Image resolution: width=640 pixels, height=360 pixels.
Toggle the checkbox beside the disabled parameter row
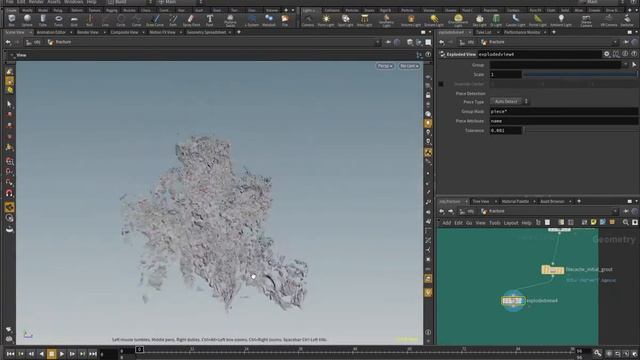coord(441,84)
